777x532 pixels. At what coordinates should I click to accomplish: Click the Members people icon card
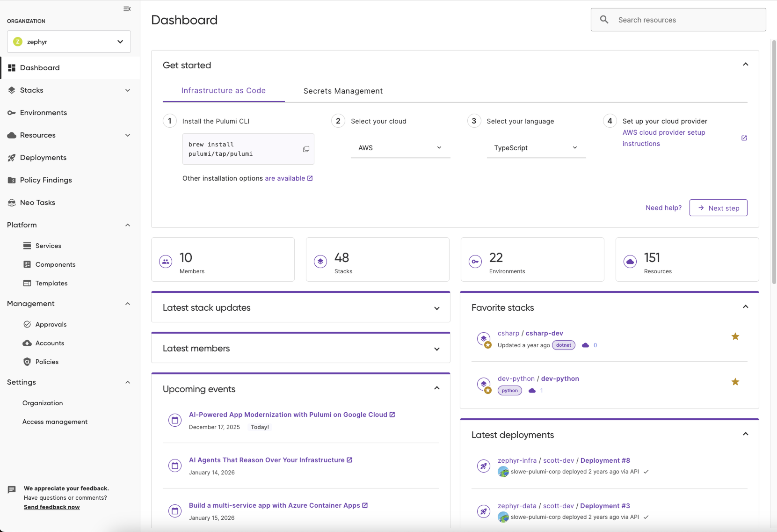tap(166, 262)
